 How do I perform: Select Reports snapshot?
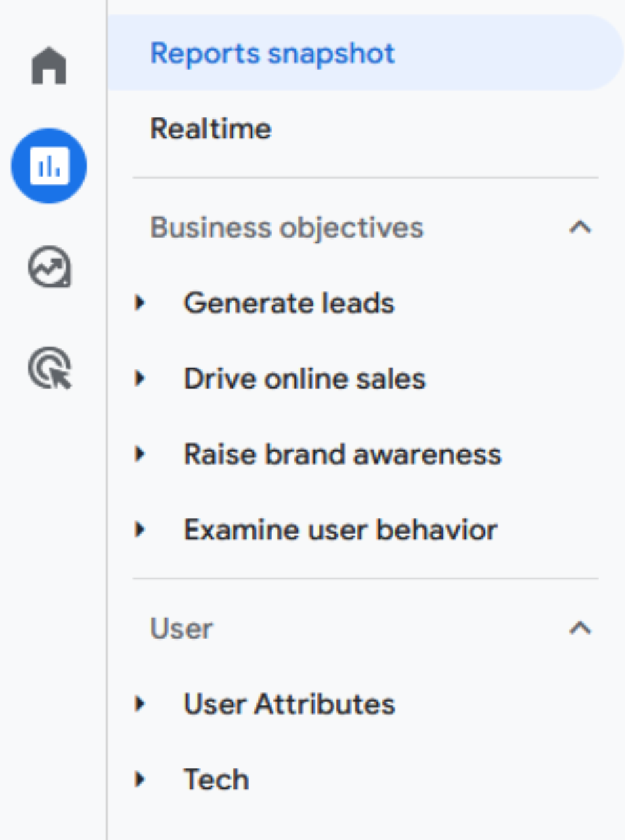272,53
